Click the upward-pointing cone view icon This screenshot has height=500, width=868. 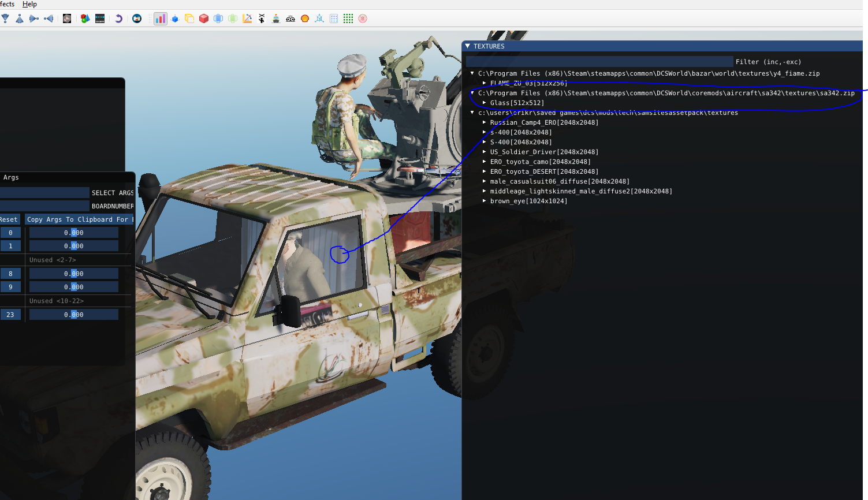point(20,18)
